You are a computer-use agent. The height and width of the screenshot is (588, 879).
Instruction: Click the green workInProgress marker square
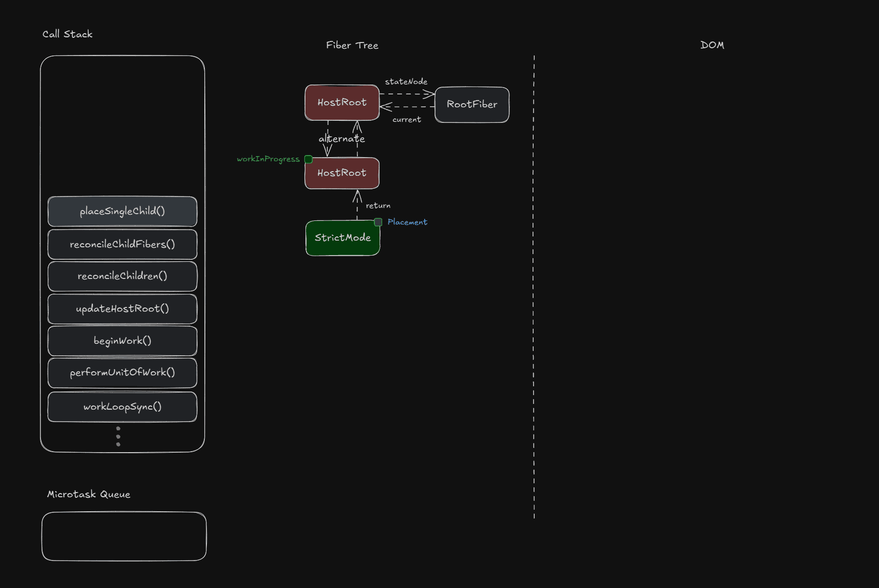[309, 159]
